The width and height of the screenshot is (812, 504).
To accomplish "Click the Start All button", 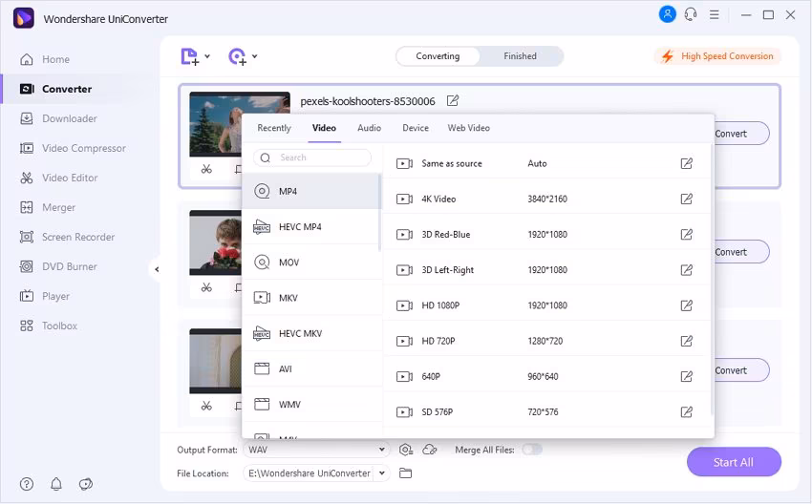I will tap(734, 462).
